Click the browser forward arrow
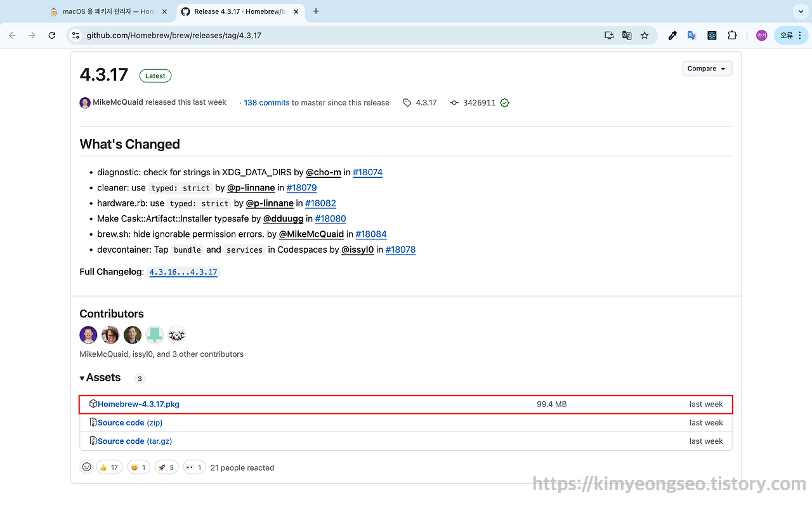The width and height of the screenshot is (812, 508). [x=32, y=36]
